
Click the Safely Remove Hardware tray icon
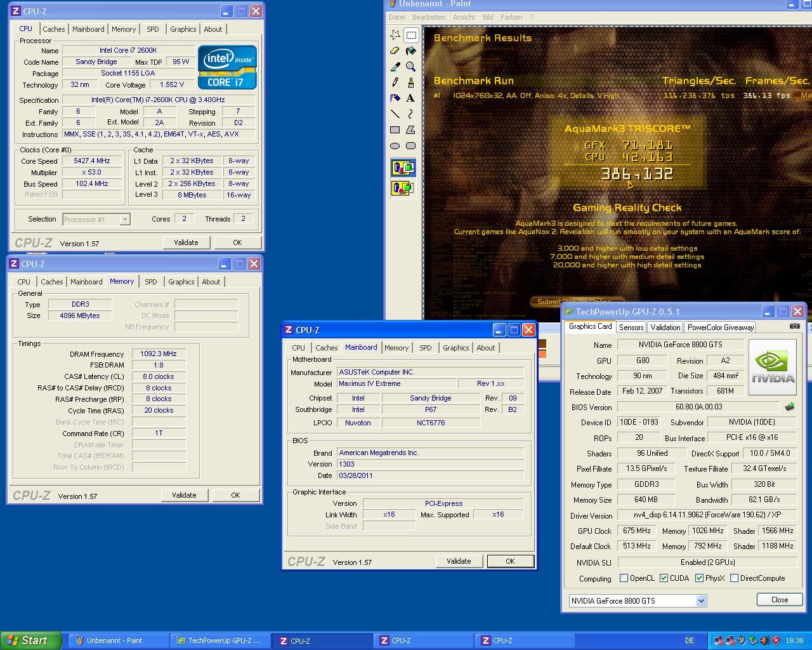[x=753, y=640]
